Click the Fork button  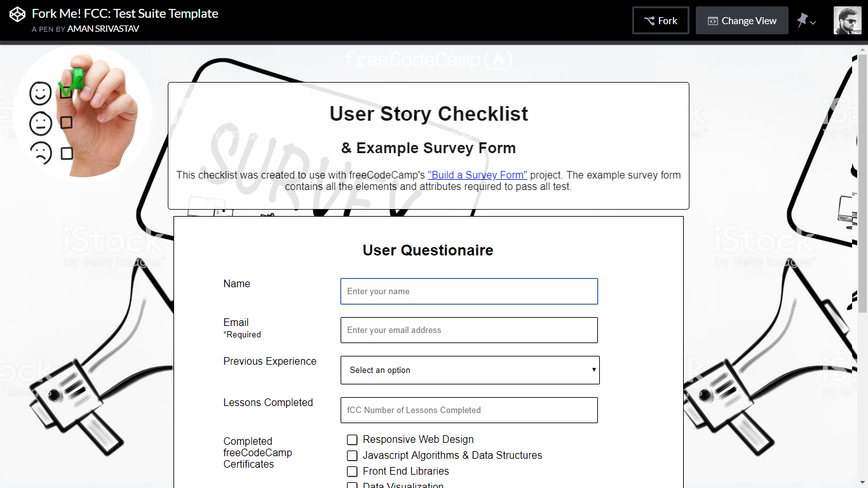pyautogui.click(x=661, y=20)
